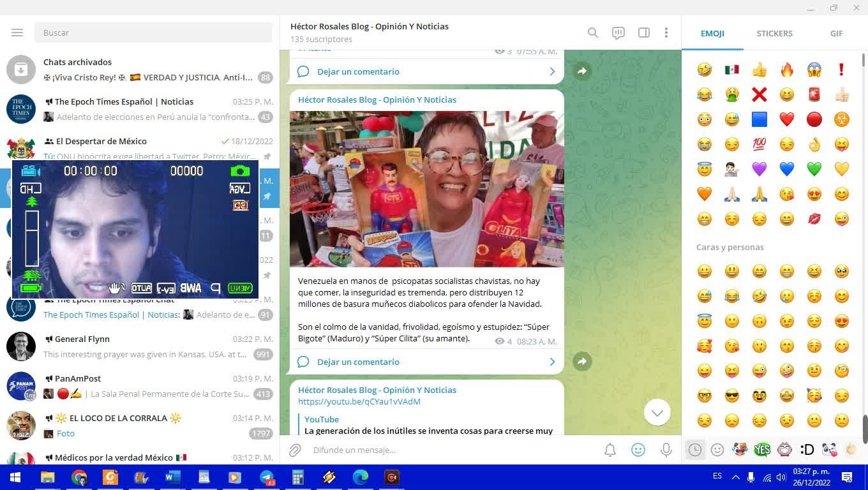Image resolution: width=868 pixels, height=490 pixels.
Task: Open Calculator from the taskbar
Action: [298, 477]
